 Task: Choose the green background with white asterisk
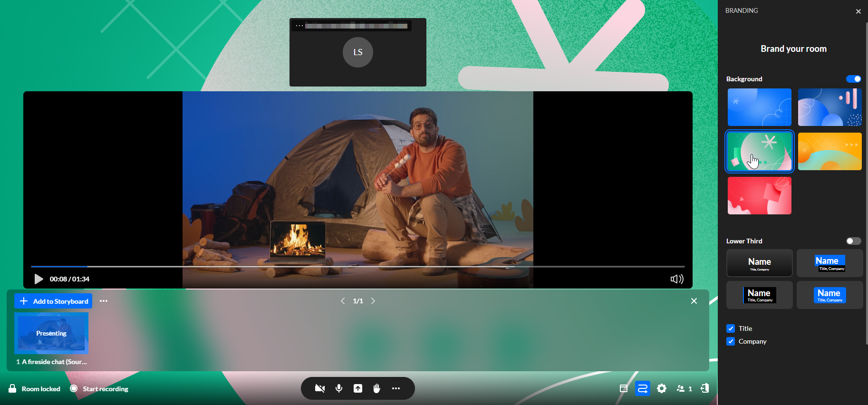click(760, 151)
